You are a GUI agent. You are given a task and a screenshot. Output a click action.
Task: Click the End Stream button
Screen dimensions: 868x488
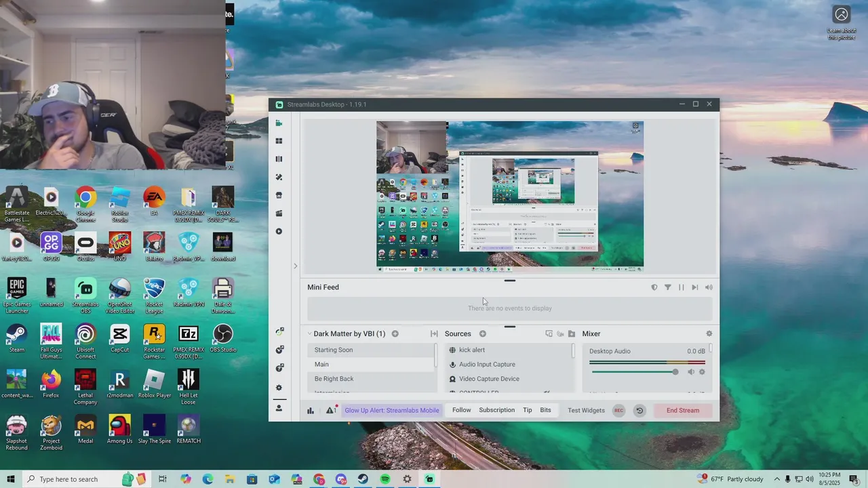pos(683,410)
